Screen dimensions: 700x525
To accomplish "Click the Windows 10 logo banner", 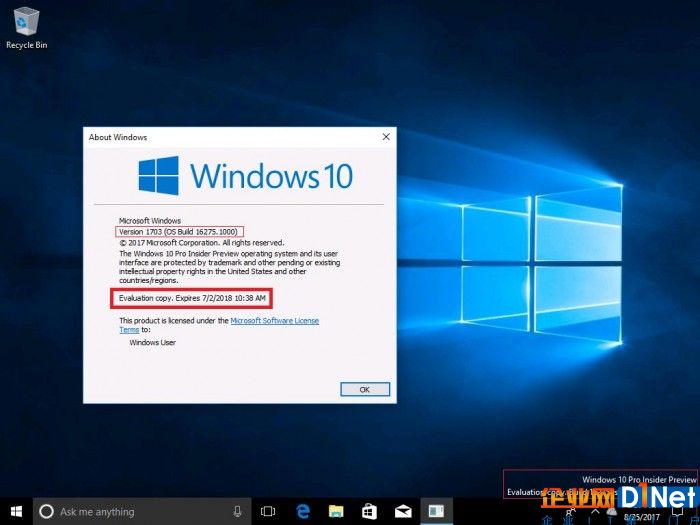I will click(246, 175).
